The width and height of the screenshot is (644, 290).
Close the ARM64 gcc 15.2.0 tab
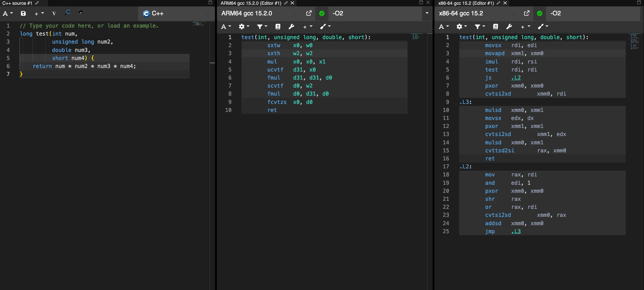(x=293, y=3)
